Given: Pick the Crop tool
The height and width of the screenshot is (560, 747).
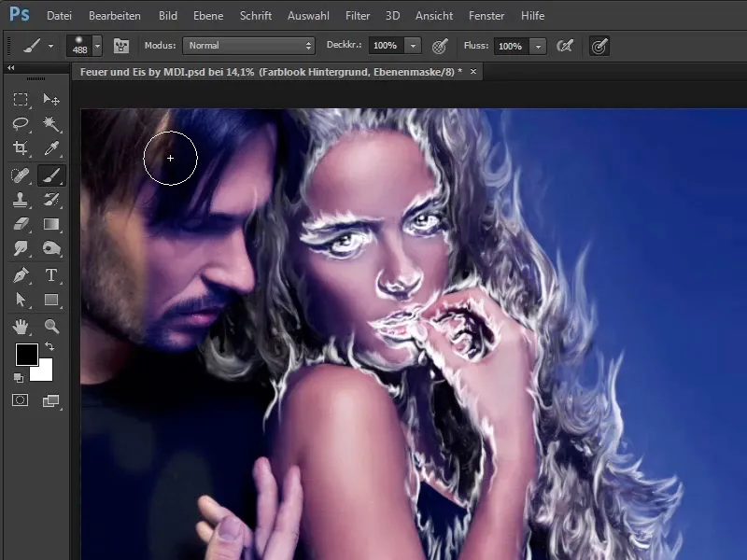Looking at the screenshot, I should pyautogui.click(x=21, y=148).
